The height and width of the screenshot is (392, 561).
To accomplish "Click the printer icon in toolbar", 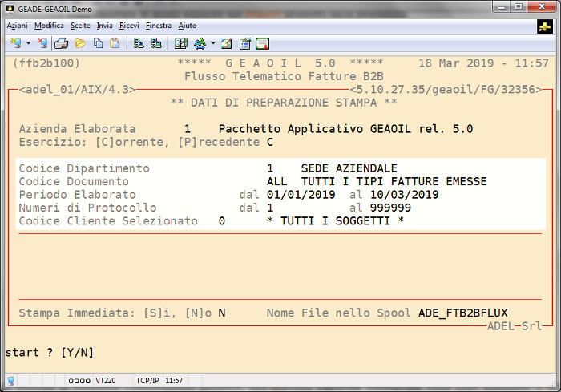I will click(x=61, y=43).
